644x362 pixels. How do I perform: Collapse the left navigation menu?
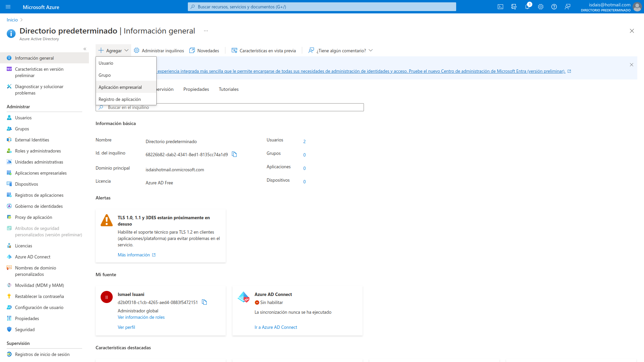click(85, 49)
